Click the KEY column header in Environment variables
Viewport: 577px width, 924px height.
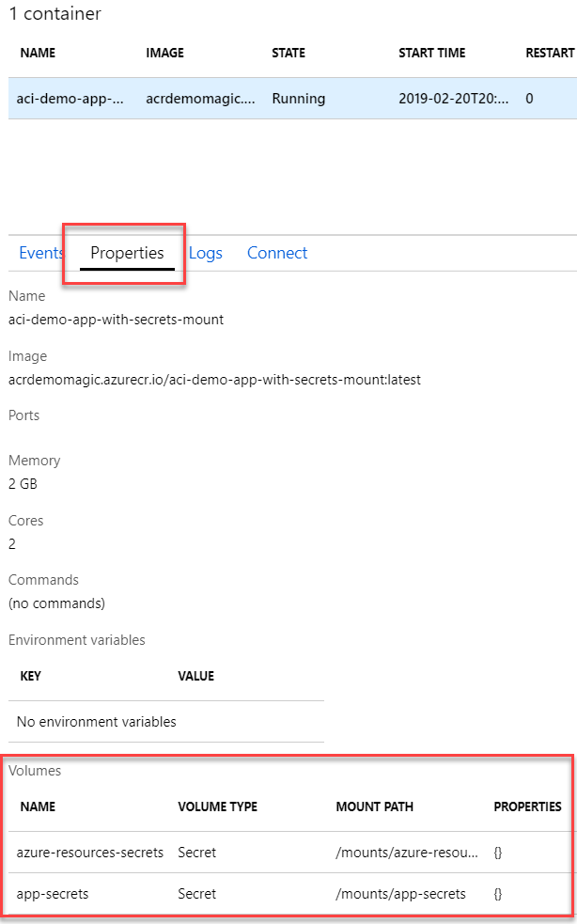(x=30, y=676)
